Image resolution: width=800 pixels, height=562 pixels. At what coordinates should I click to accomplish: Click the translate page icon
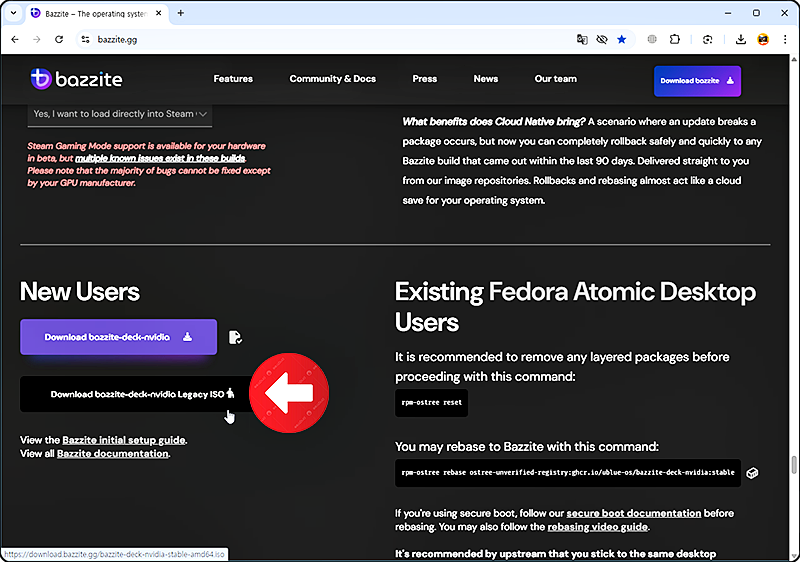pyautogui.click(x=582, y=39)
